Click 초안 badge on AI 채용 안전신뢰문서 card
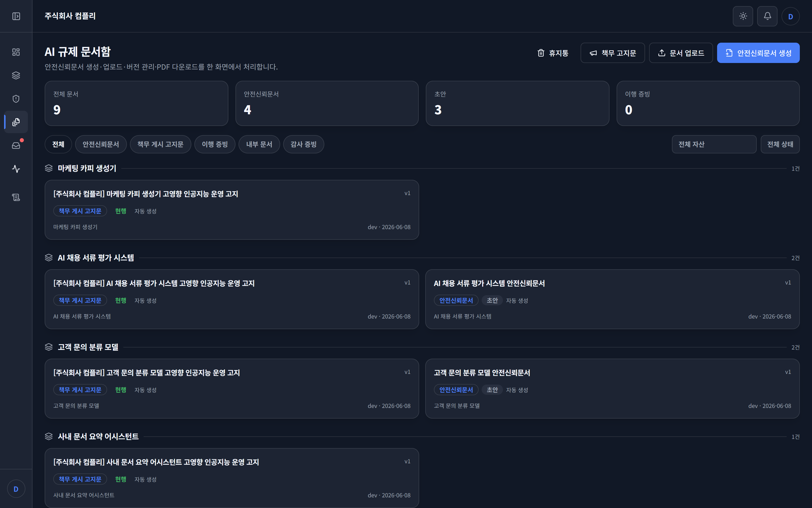Screen dimensions: 812x508 492,300
